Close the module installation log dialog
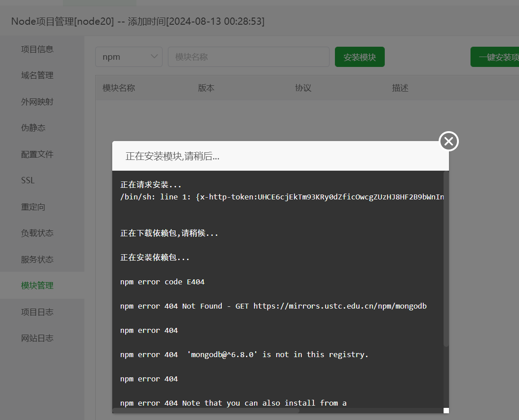 pos(449,141)
